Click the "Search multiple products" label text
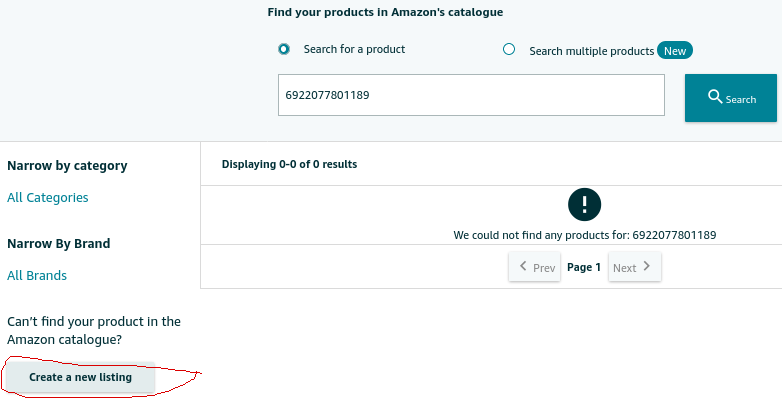The height and width of the screenshot is (411, 782). 591,51
